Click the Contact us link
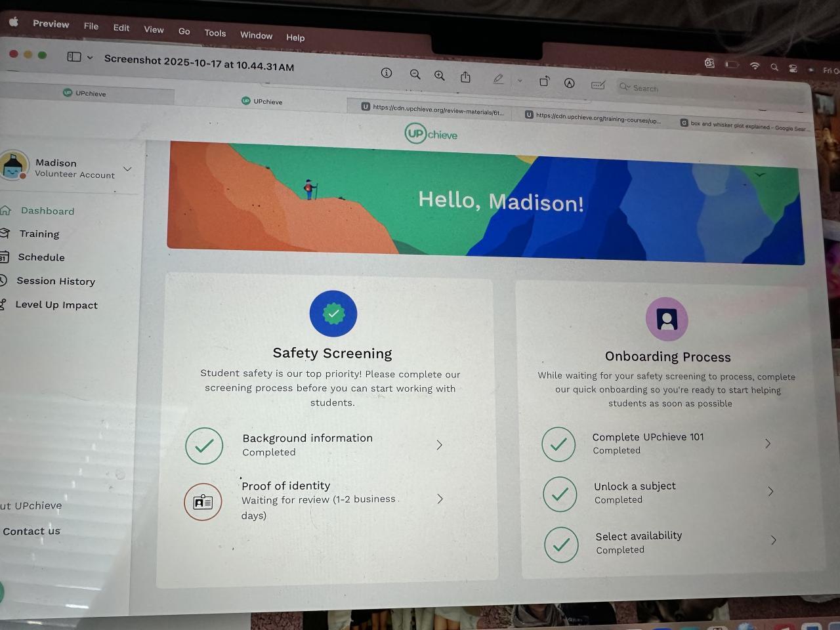Image resolution: width=840 pixels, height=630 pixels. point(31,531)
